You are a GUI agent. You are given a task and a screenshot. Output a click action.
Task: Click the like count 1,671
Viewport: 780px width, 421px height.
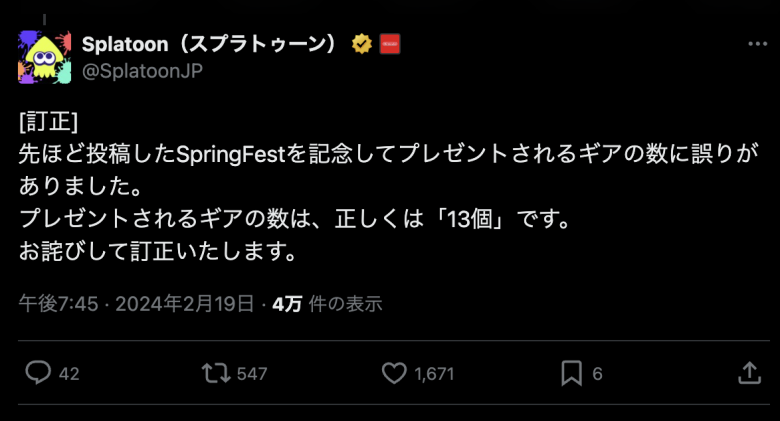(433, 374)
